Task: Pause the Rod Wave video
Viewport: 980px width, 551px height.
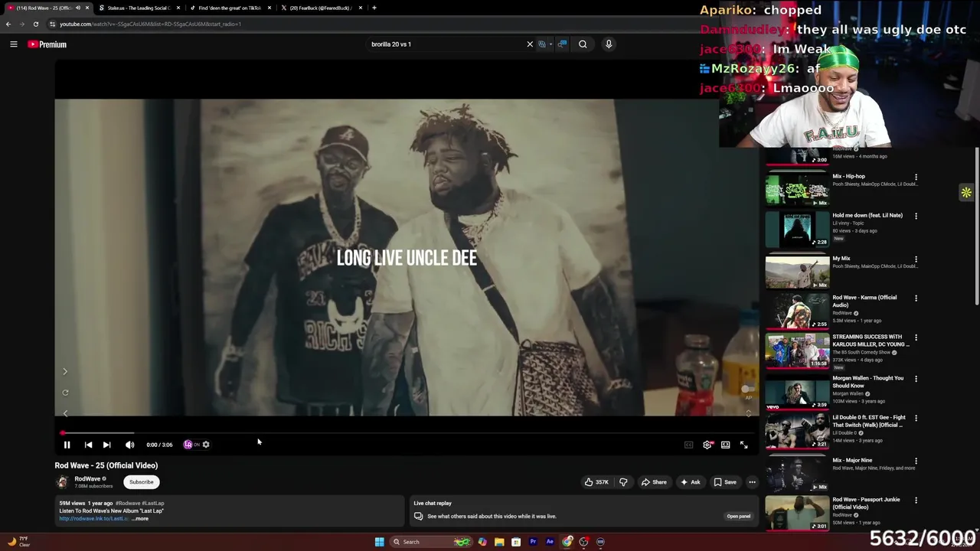Action: click(x=67, y=445)
